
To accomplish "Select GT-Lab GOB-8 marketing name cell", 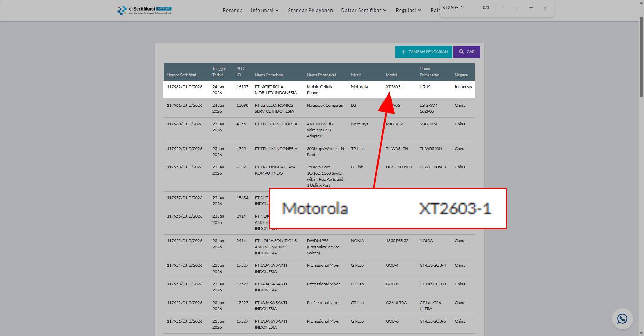I will point(433,284).
